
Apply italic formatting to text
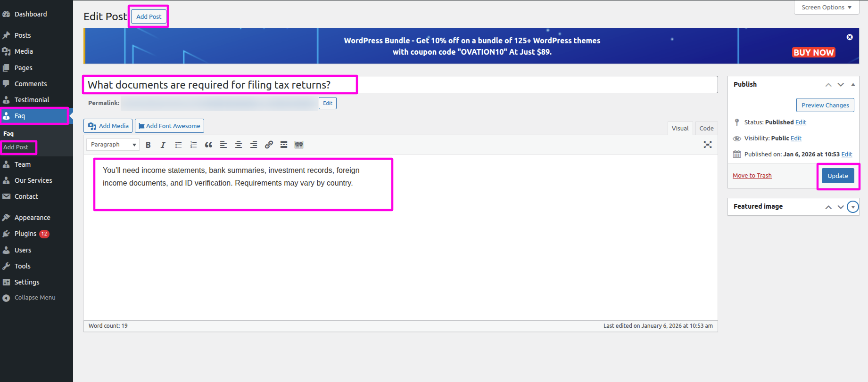coord(163,145)
